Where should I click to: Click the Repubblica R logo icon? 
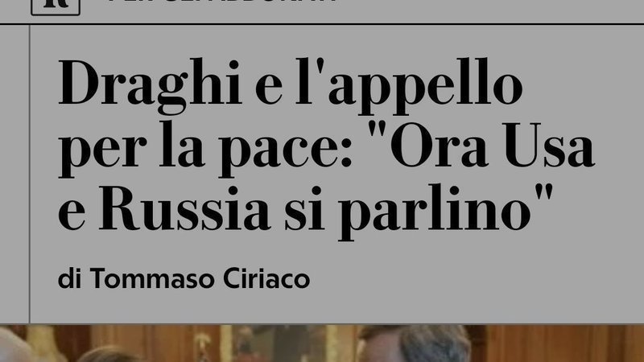click(x=56, y=7)
